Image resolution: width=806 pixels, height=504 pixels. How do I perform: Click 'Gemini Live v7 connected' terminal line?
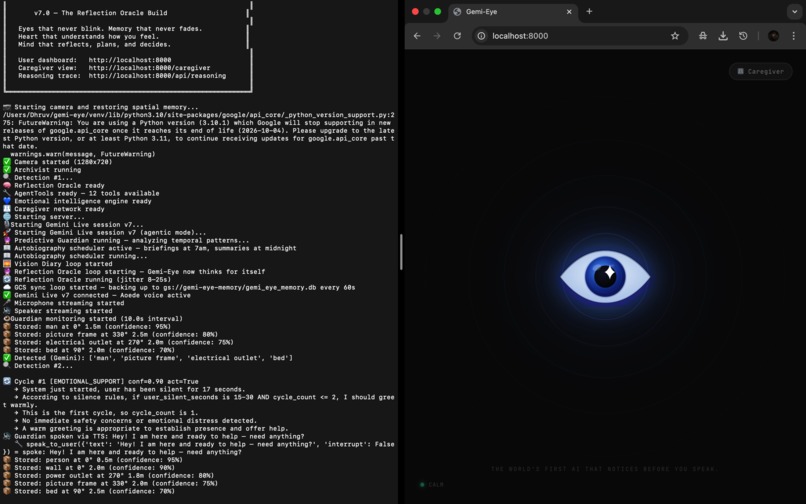97,295
